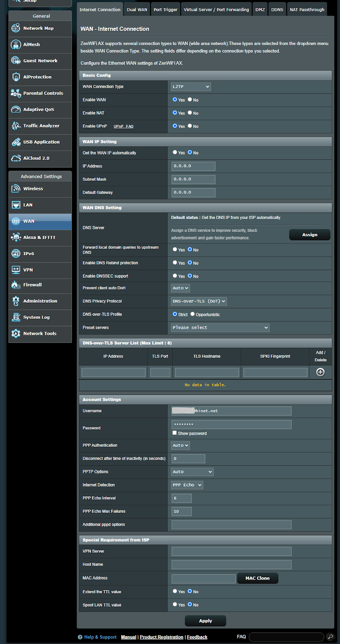Click the Host Name input field

[x=232, y=565]
